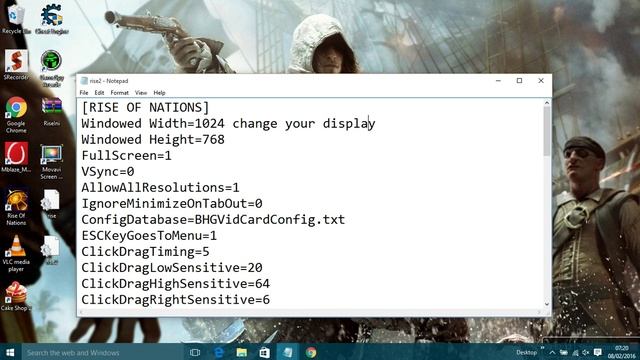Open the battery status tray icon
640x360 pixels.
pyautogui.click(x=564, y=352)
